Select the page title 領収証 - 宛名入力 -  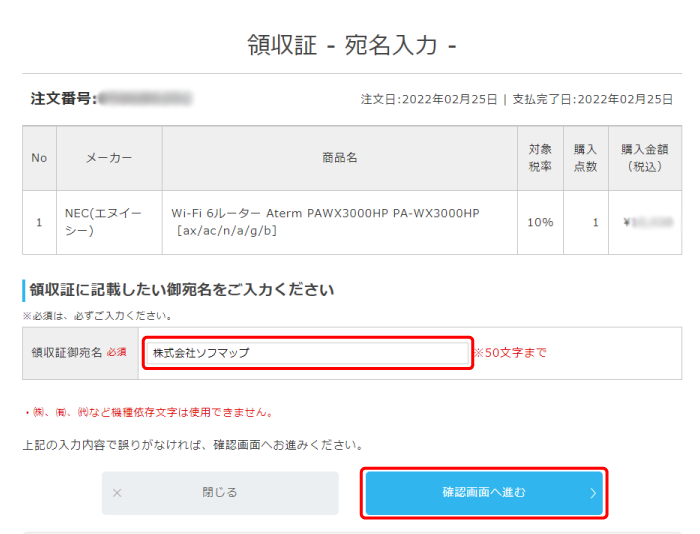click(352, 45)
